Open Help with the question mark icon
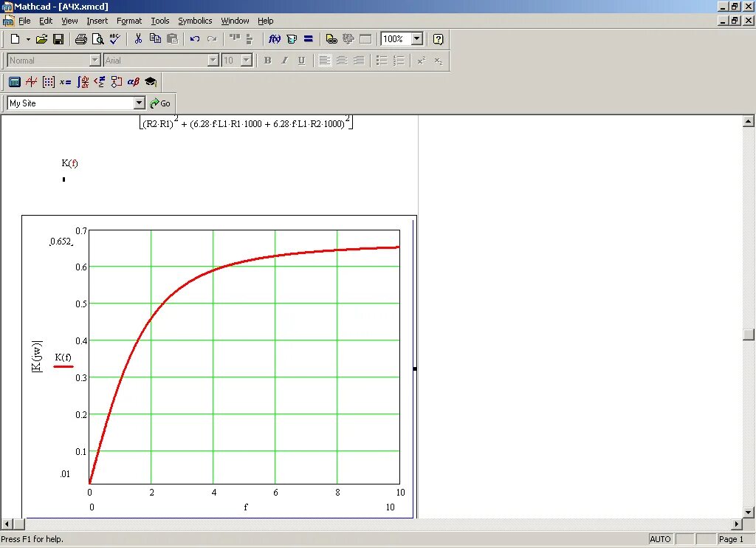756x548 pixels. [439, 39]
